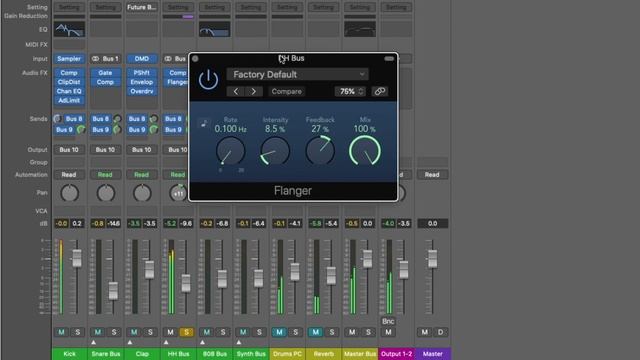Click the Compare button in Flanger
This screenshot has width=640, height=360.
tap(287, 91)
